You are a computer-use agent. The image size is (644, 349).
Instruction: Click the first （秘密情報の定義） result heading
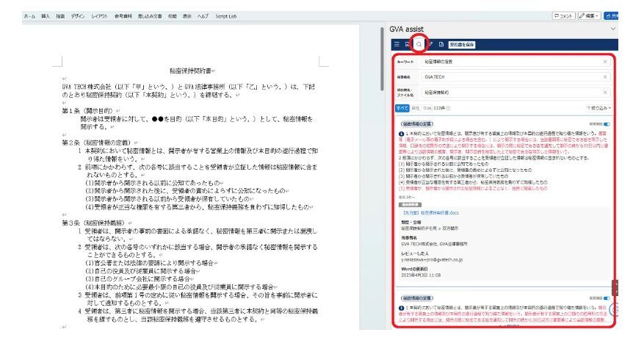coord(416,123)
